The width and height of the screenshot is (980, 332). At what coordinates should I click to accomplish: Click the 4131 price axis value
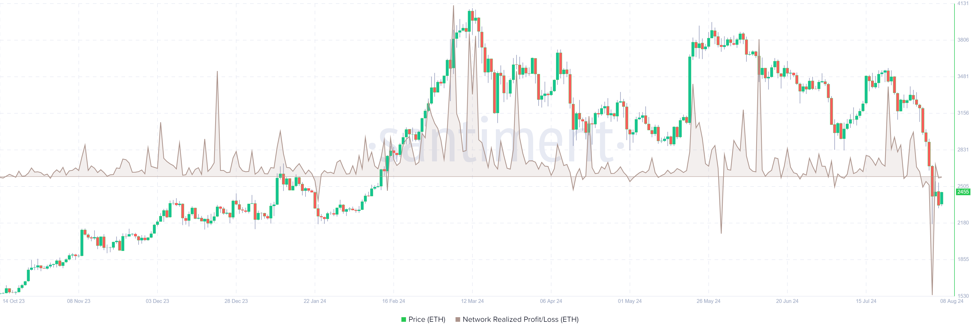pos(963,3)
